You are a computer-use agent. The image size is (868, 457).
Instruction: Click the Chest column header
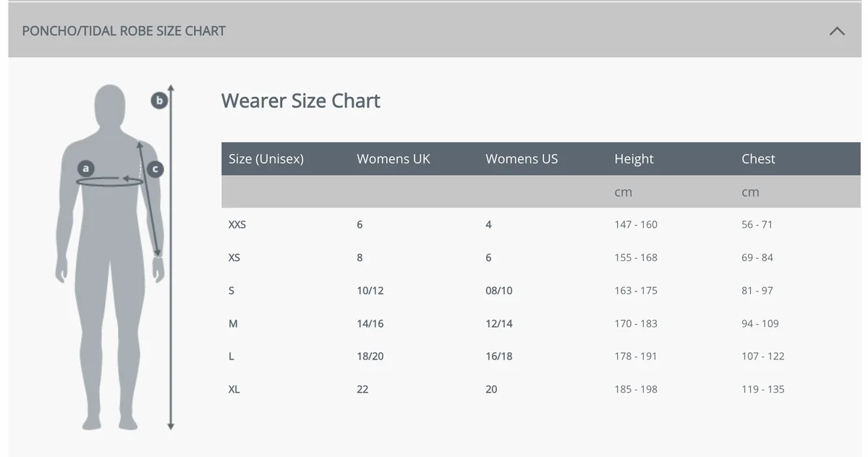click(x=758, y=159)
